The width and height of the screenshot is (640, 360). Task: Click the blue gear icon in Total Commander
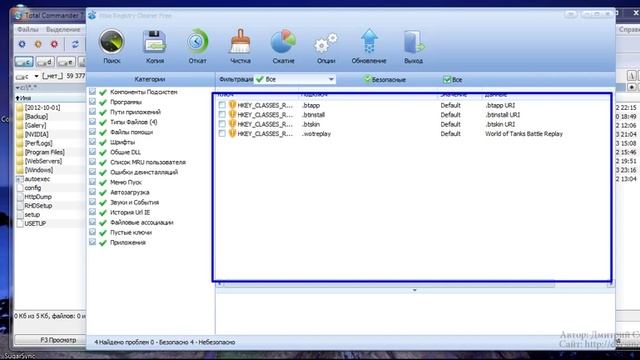(x=22, y=44)
